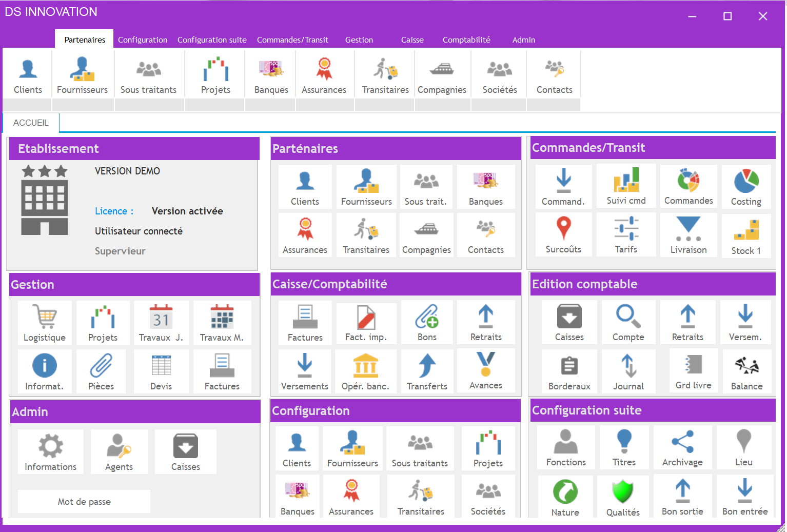The width and height of the screenshot is (787, 532).
Task: Switch to the Comptabilité ribbon tab
Action: pos(466,40)
